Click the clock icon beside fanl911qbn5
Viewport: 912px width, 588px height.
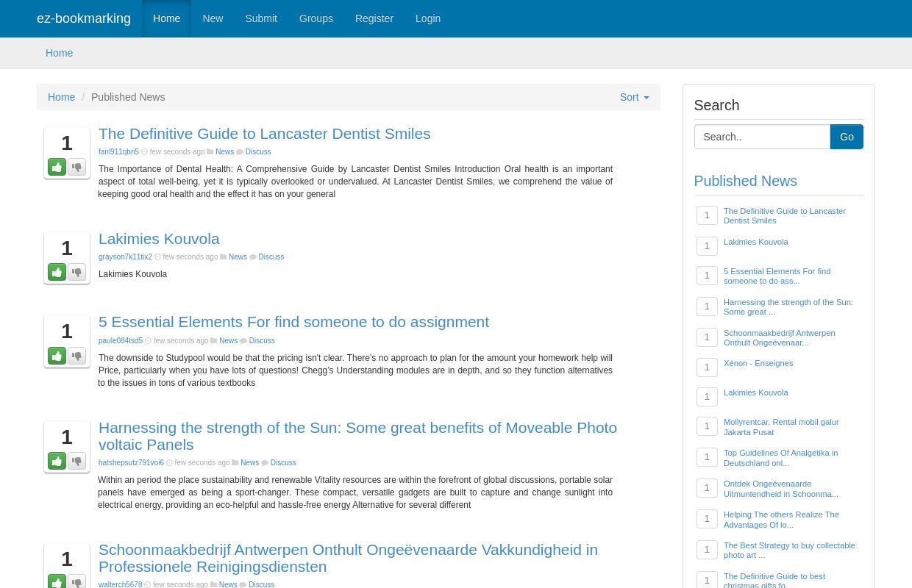click(x=146, y=152)
